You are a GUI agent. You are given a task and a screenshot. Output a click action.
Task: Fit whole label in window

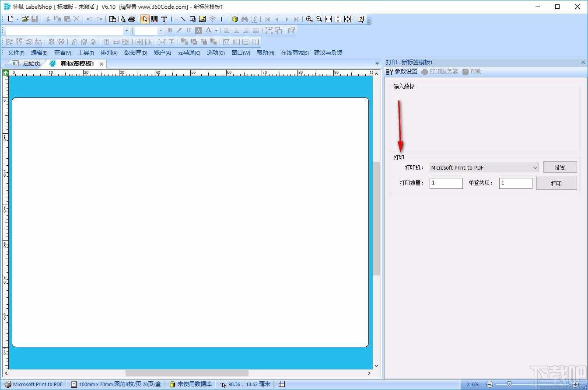pyautogui.click(x=347, y=19)
